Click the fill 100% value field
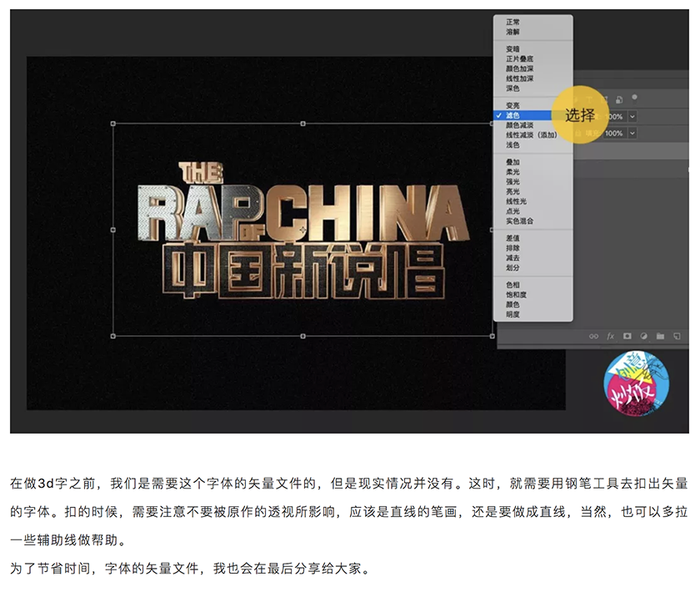The width and height of the screenshot is (700, 602). 616,133
